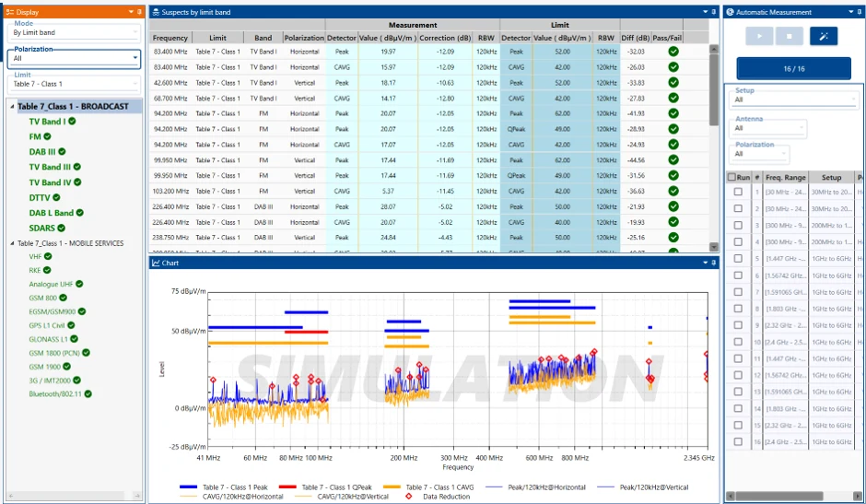Toggle Table 7 - Class 1 Peak legend entry

223,486
